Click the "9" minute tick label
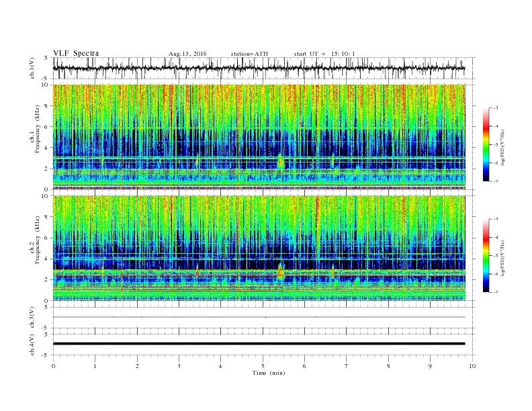Viewport: 532px width, 411px height. 430,366
